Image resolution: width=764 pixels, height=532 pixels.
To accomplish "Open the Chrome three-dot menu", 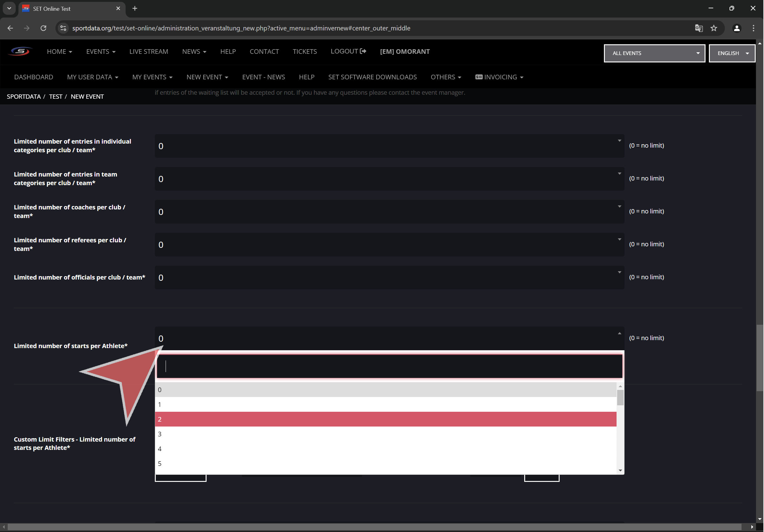I will click(753, 28).
